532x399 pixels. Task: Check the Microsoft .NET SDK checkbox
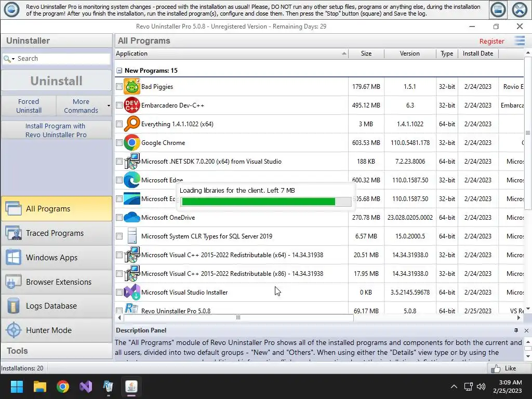119,161
